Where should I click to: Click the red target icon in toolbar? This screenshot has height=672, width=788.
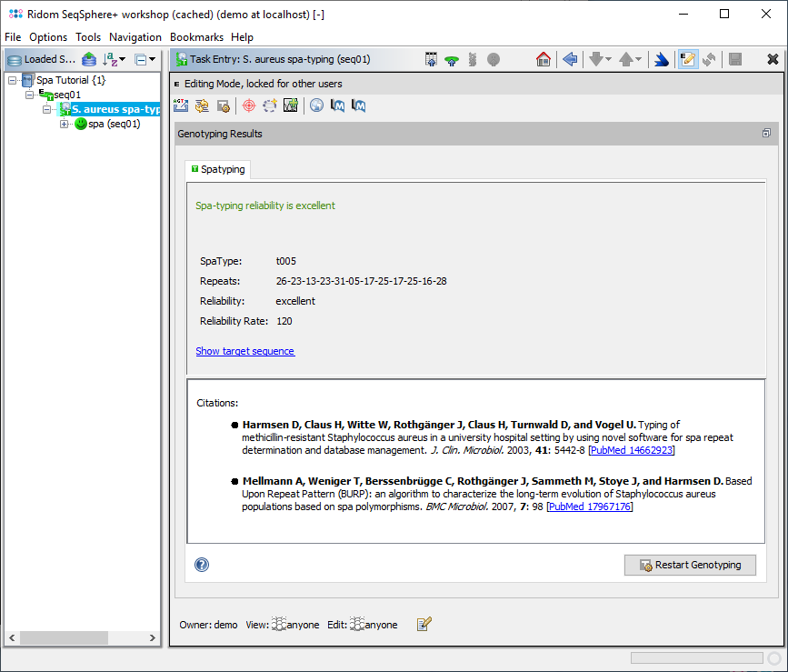tap(247, 106)
